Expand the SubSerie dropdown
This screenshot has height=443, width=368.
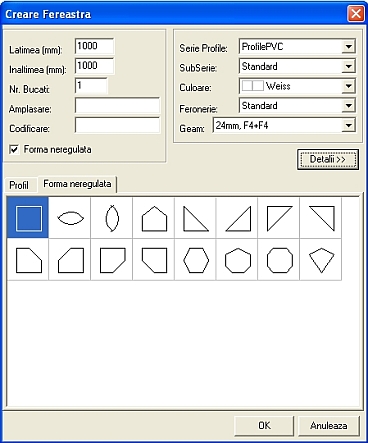click(348, 66)
